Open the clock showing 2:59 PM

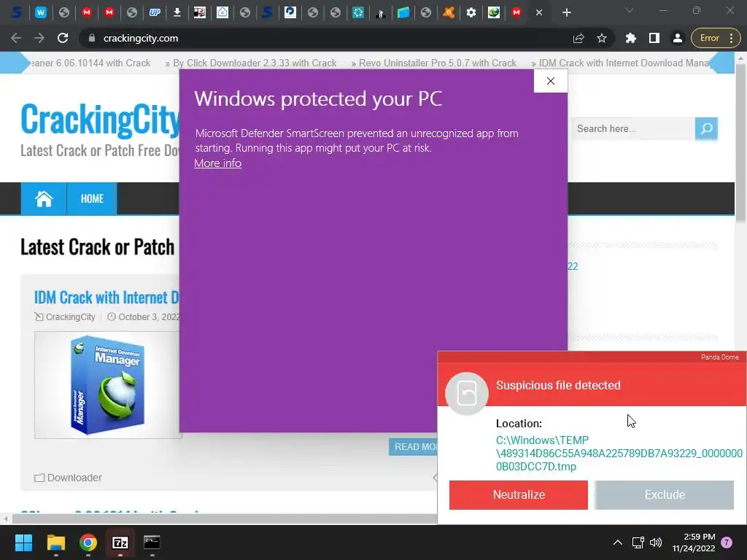694,542
